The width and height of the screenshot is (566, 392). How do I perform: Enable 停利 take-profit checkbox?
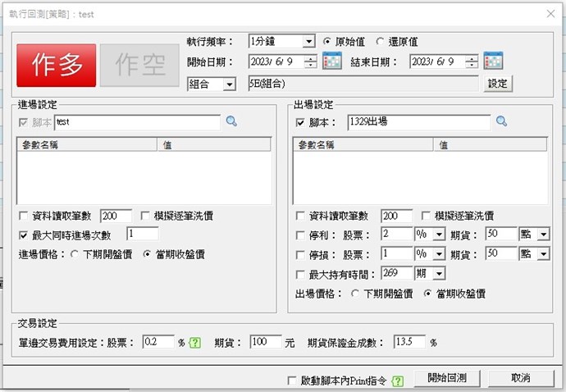click(x=301, y=235)
